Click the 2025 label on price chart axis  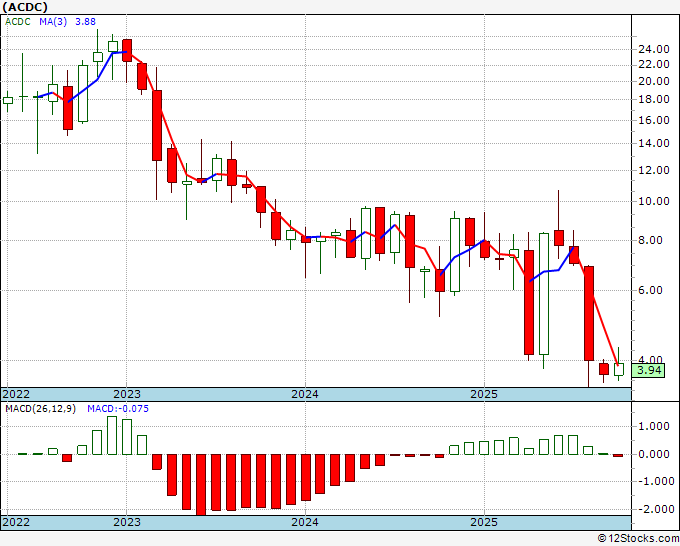pyautogui.click(x=484, y=394)
